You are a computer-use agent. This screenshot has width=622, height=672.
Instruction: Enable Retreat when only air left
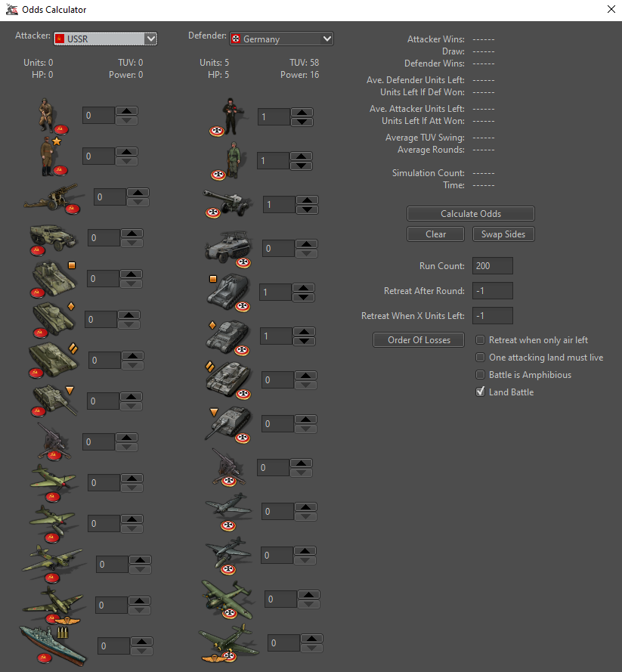coord(480,340)
